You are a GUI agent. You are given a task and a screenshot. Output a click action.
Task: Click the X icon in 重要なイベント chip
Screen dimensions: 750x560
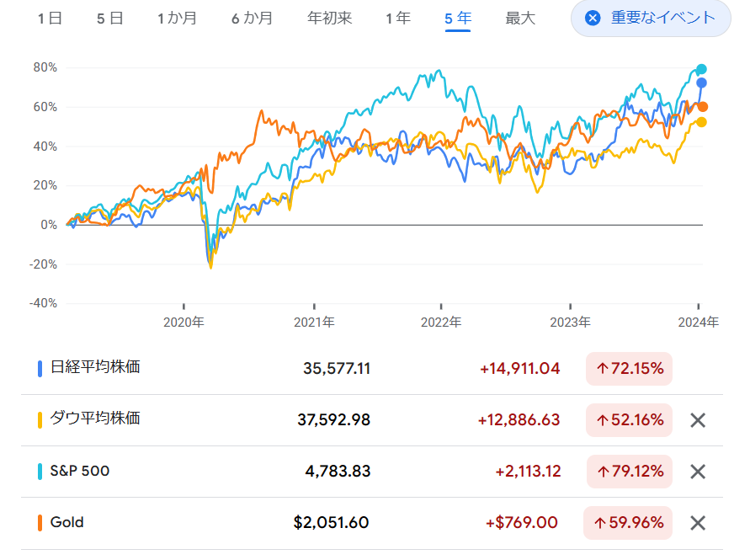(593, 19)
